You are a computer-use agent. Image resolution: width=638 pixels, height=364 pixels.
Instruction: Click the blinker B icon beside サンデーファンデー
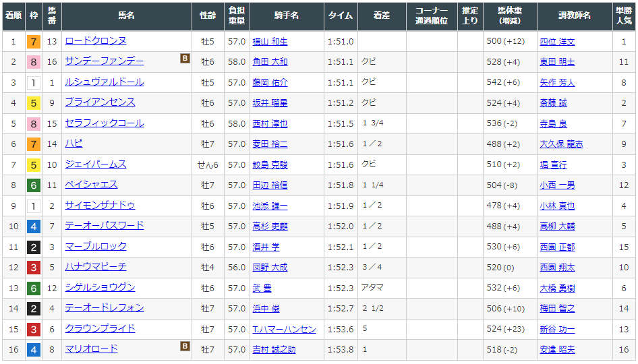pos(185,59)
